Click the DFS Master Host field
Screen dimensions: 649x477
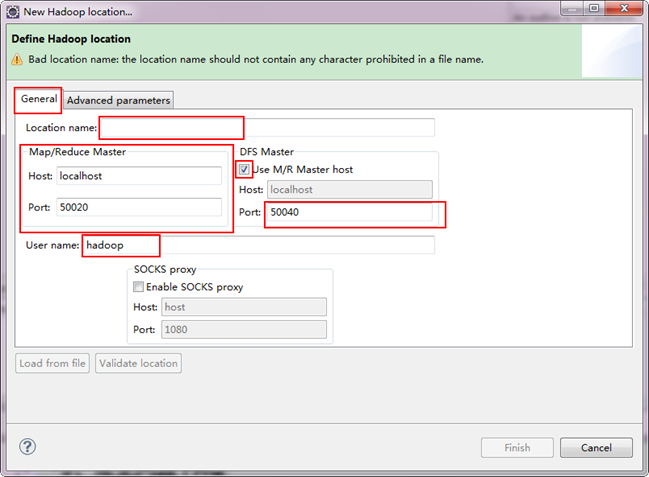350,190
